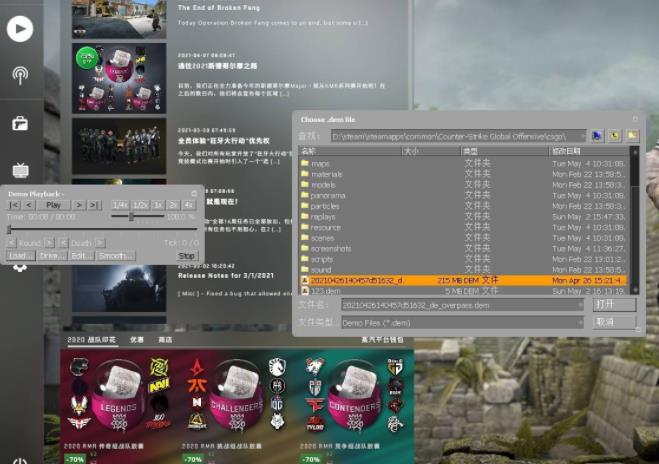Sort by 名称 column header
The image size is (659, 464).
click(x=350, y=151)
